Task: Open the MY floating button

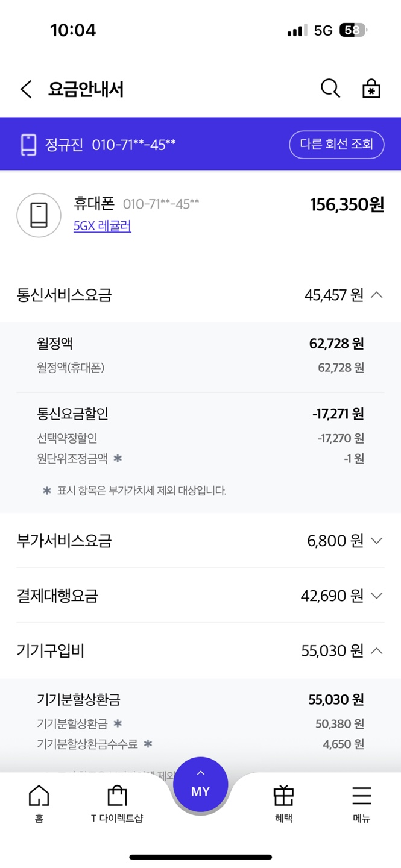Action: 200,783
